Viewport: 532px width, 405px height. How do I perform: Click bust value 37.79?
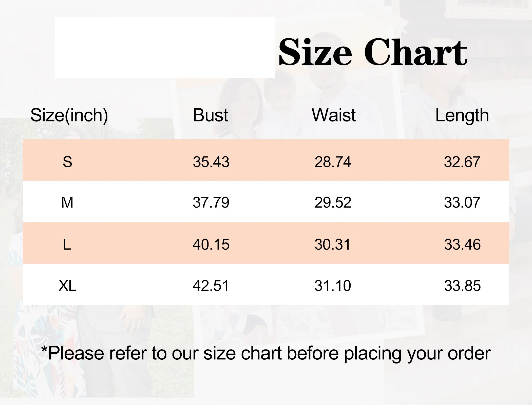[211, 202]
